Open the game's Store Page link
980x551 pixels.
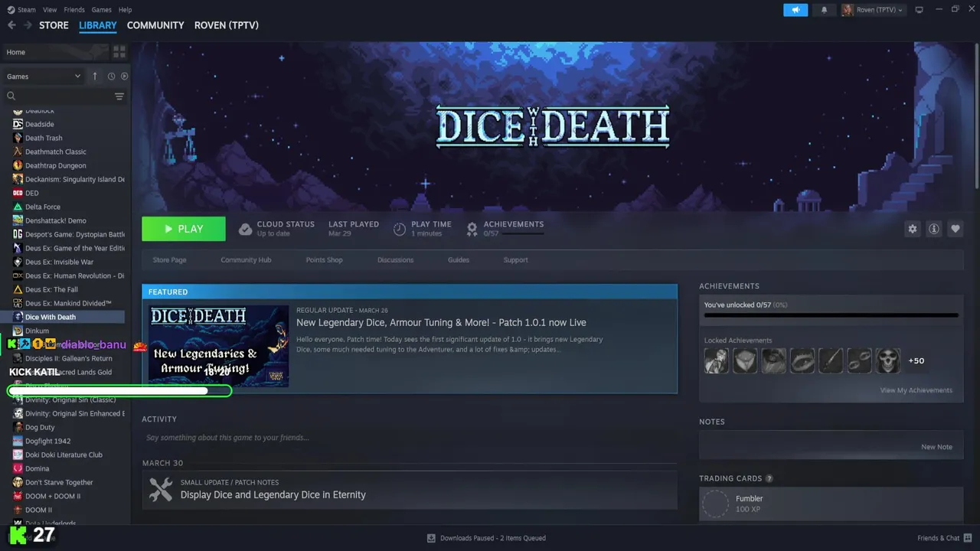[x=169, y=260]
